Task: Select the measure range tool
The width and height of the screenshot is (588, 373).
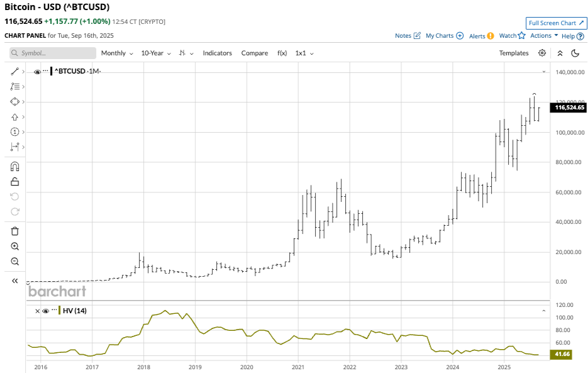Action: 14,147
